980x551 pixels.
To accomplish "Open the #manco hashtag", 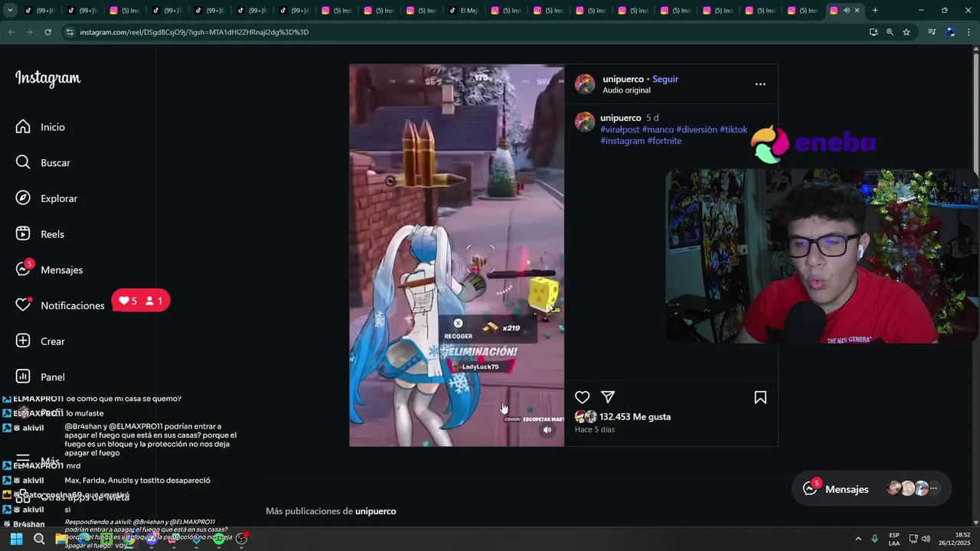I will pos(658,129).
